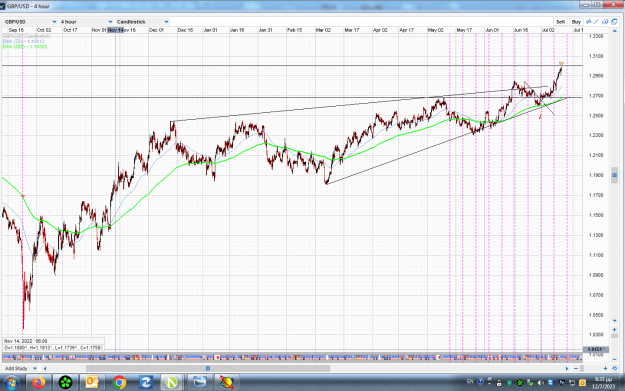Click the orange U icon in system tray
The height and width of the screenshot is (391, 625).
point(582,383)
